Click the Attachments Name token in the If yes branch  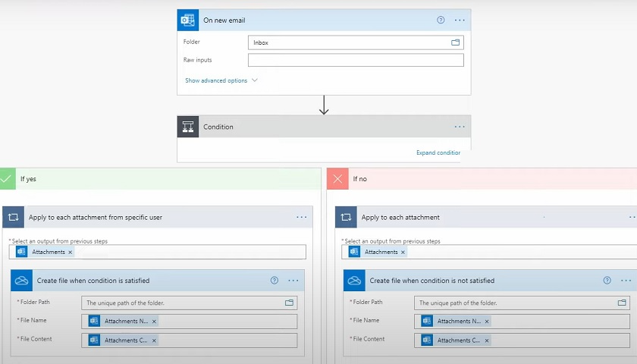tap(123, 321)
